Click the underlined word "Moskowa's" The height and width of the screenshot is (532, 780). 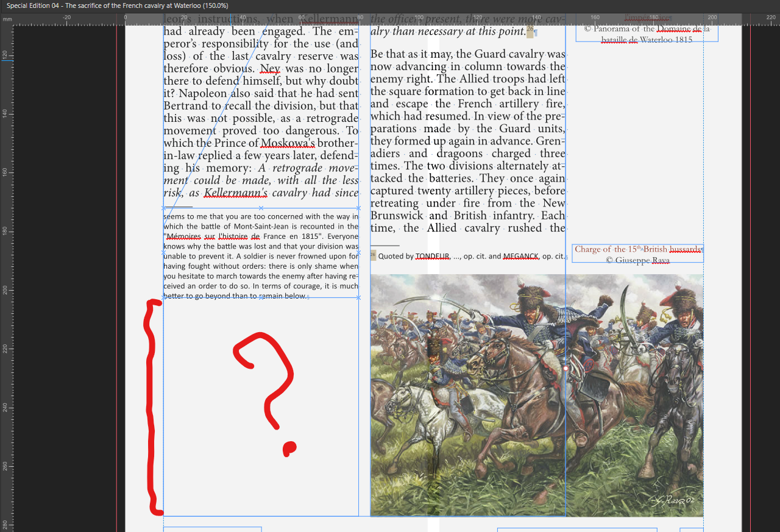pyautogui.click(x=288, y=143)
